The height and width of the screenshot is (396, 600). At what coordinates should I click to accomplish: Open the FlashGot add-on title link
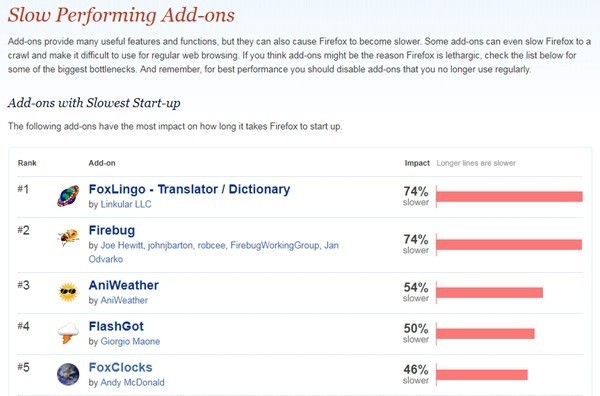[116, 326]
